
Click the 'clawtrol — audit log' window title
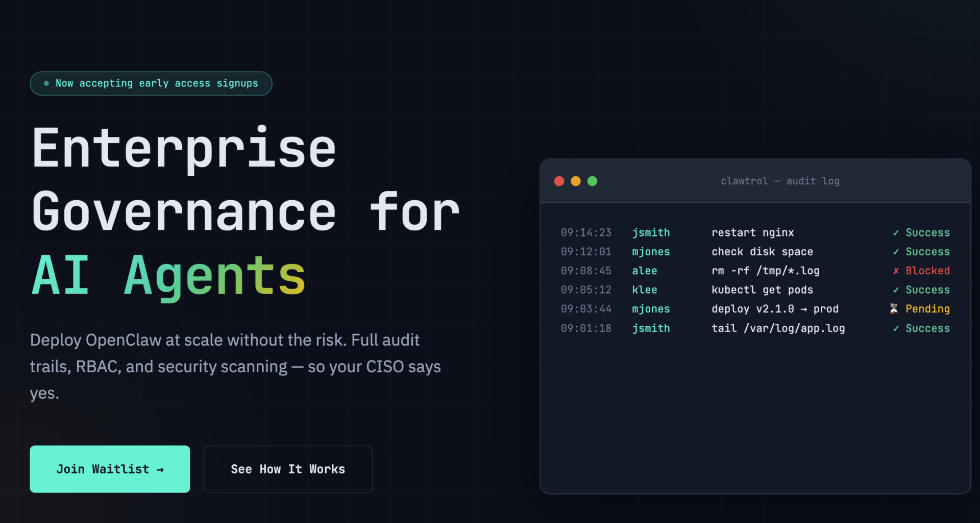coord(780,181)
